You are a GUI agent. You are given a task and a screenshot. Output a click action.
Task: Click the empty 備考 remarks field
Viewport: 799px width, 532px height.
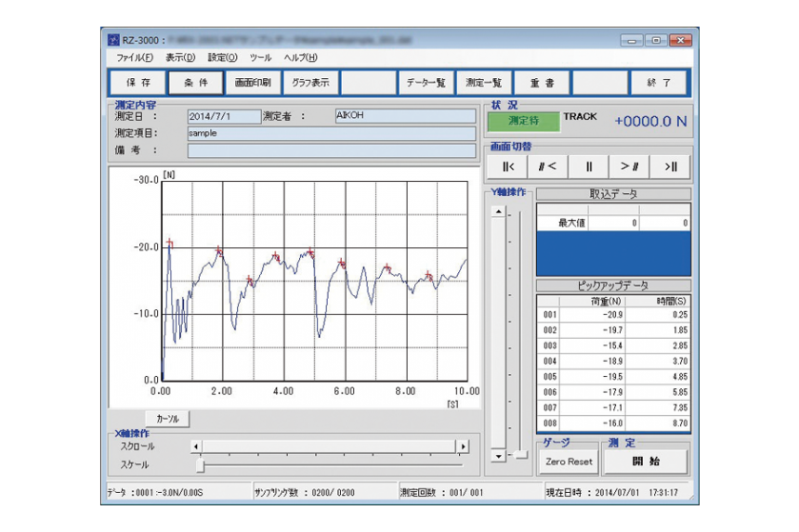coord(332,150)
